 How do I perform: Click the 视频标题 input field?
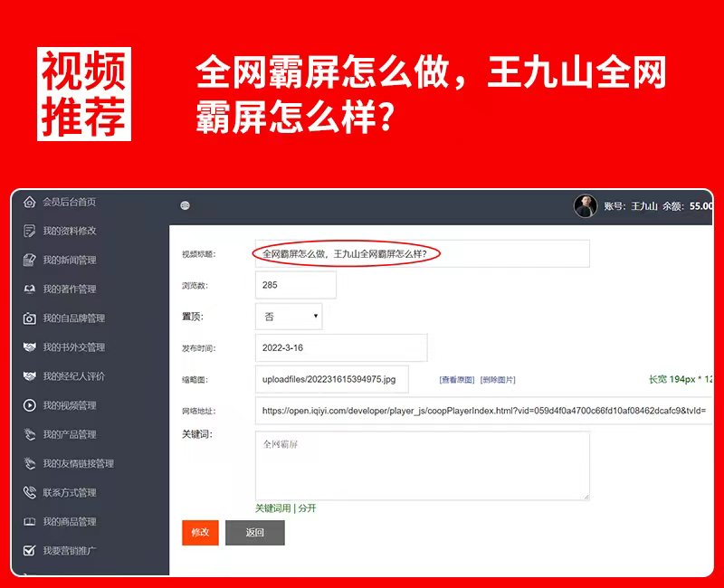pyautogui.click(x=422, y=254)
